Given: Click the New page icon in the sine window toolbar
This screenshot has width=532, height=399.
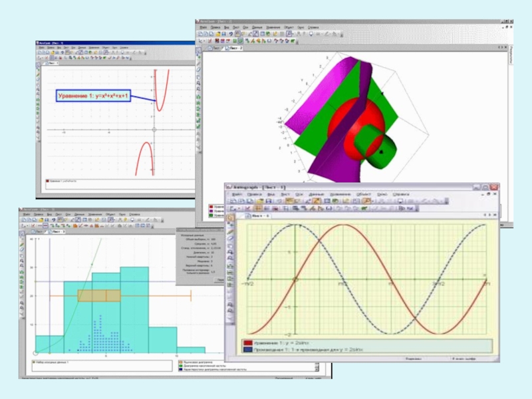Looking at the screenshot, I should [231, 201].
